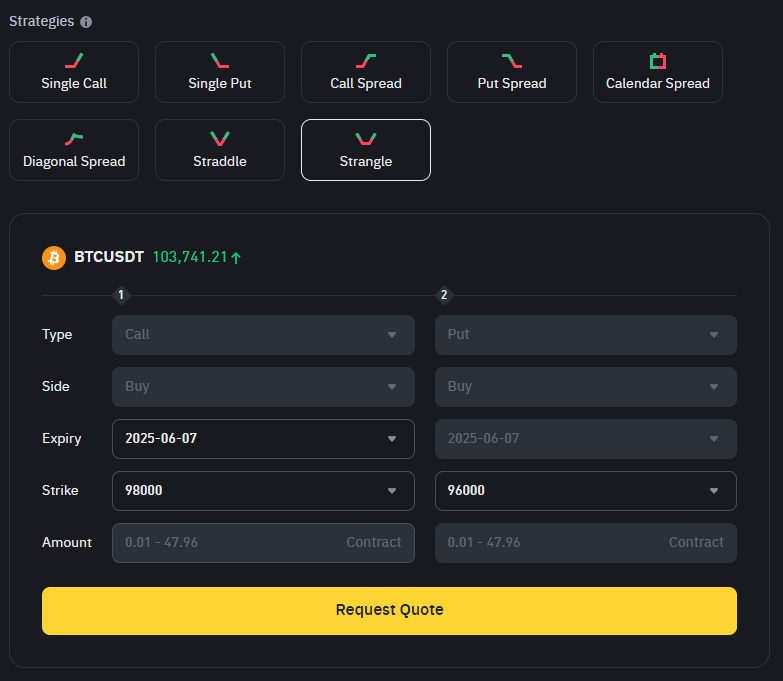Select the Strangle strategy card
Screen dimensions: 783x681
(366, 150)
